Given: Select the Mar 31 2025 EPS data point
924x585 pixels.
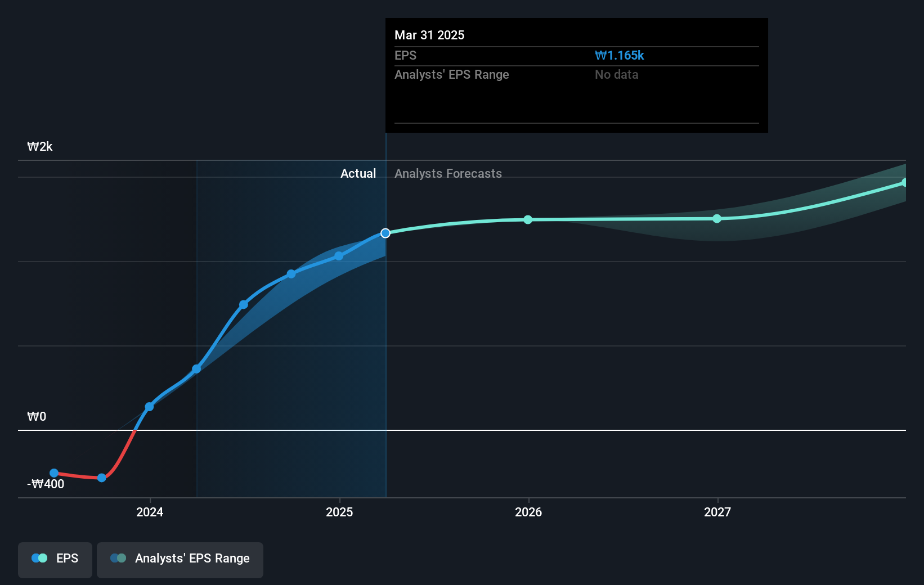Looking at the screenshot, I should (x=385, y=233).
